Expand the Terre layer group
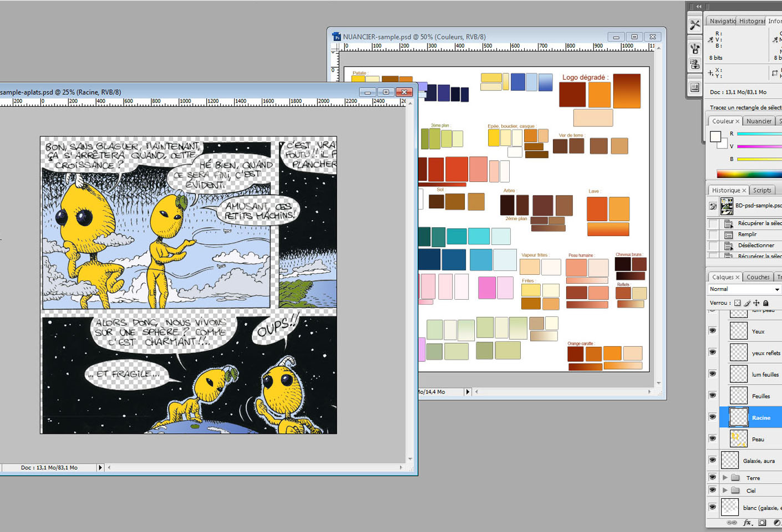Viewport: 782px width, 532px height. point(725,478)
